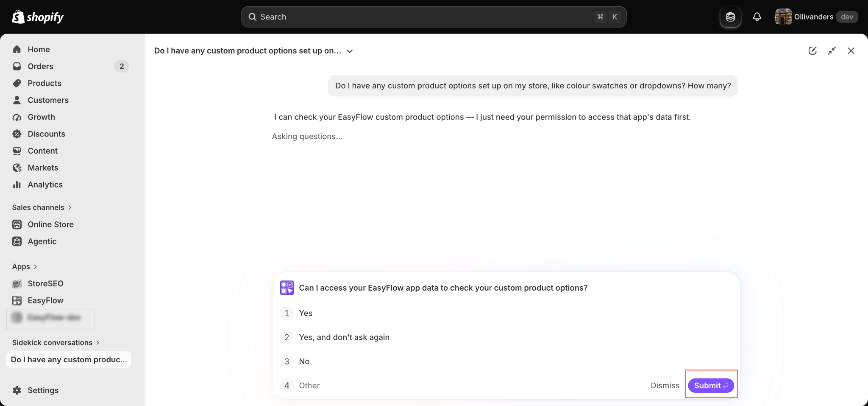Click the Settings gear icon
Screen dimensions: 868x406
click(x=17, y=390)
